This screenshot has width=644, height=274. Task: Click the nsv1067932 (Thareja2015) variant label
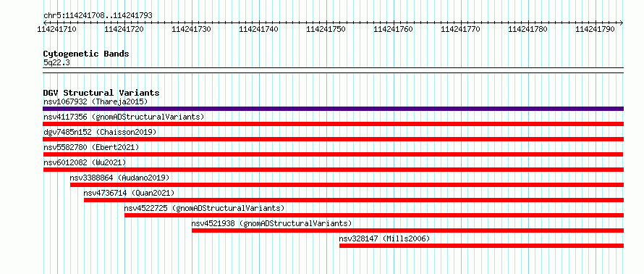[x=96, y=101]
